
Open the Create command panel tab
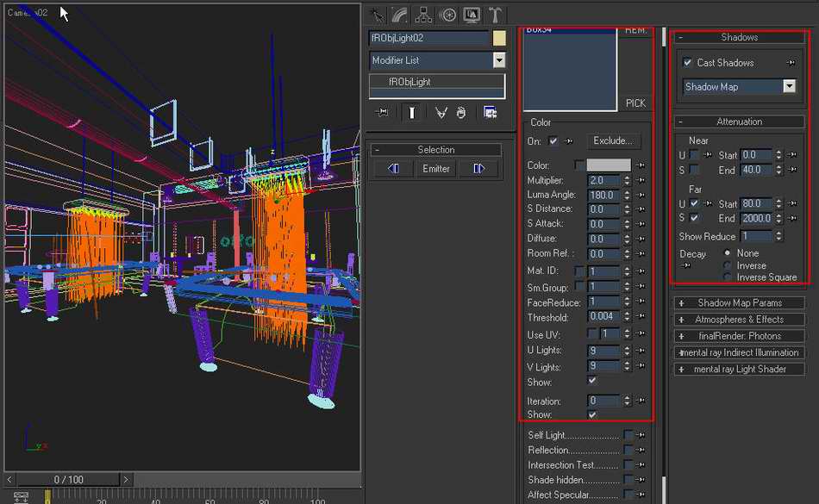coord(376,15)
